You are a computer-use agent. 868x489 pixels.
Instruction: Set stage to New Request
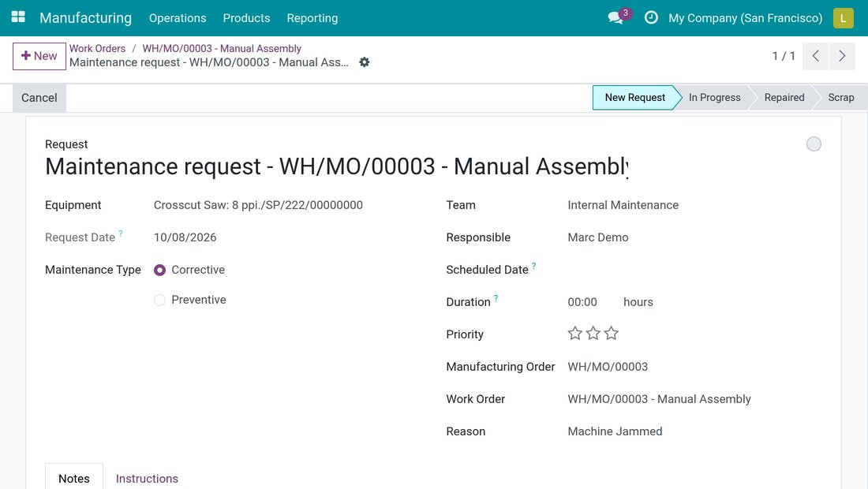[x=635, y=97]
